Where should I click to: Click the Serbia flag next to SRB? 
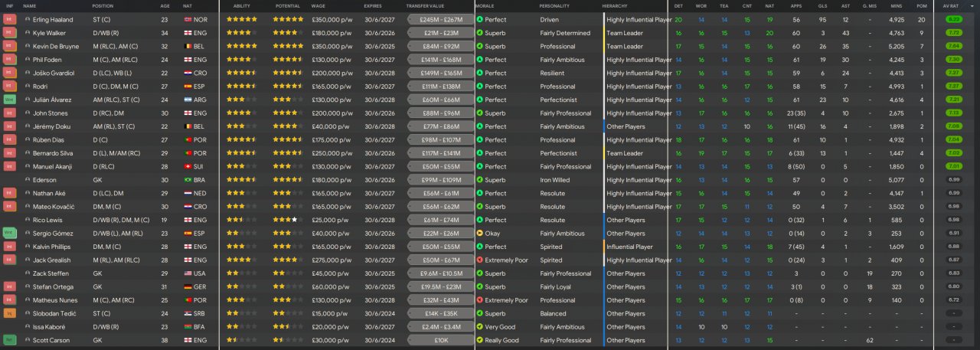(188, 313)
